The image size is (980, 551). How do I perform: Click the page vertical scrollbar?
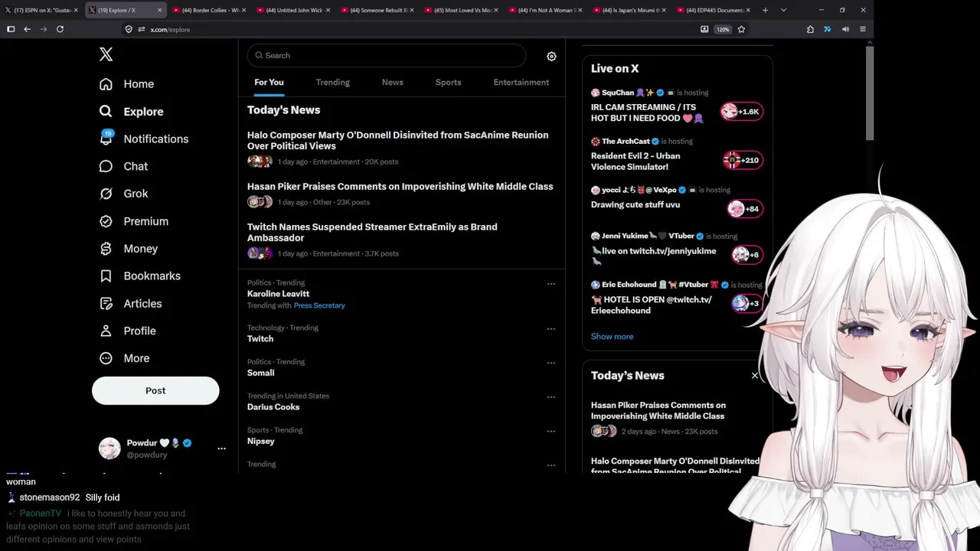click(870, 92)
